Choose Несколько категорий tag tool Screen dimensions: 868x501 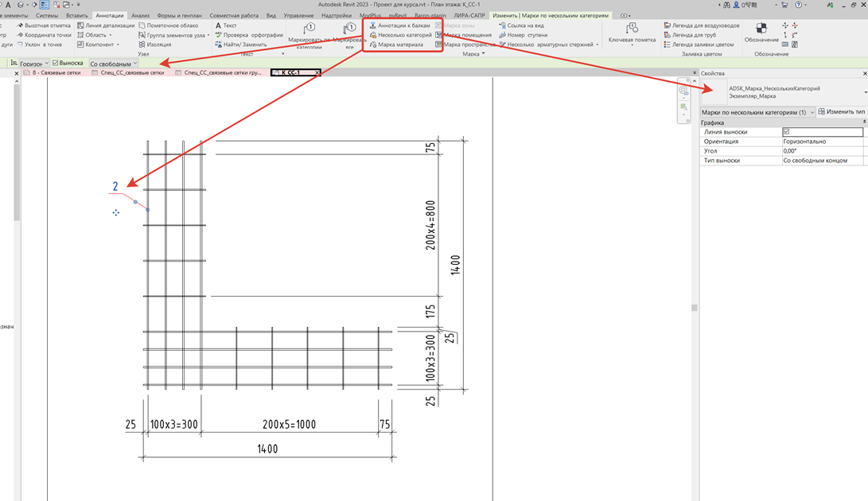click(x=401, y=35)
